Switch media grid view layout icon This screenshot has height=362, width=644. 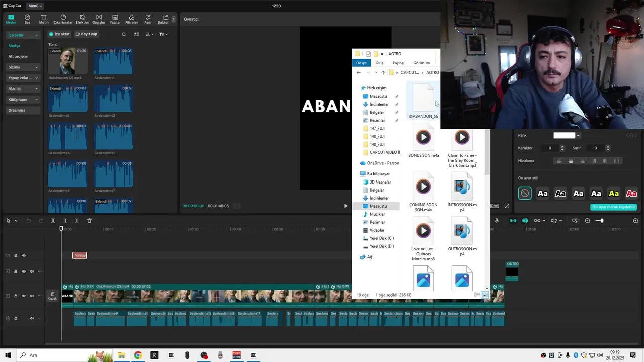[136, 34]
